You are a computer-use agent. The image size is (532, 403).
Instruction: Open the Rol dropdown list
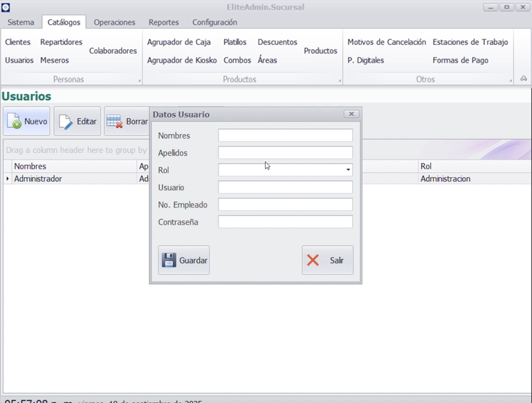348,170
